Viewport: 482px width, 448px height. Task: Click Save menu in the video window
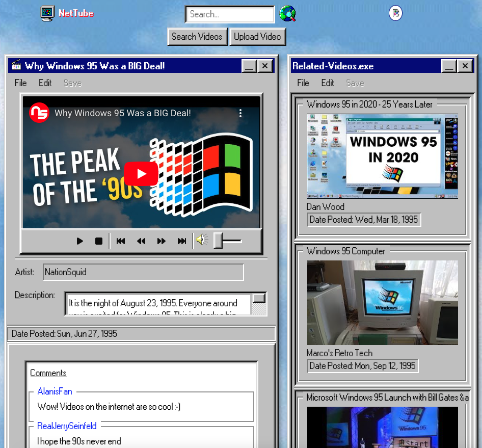click(x=73, y=83)
